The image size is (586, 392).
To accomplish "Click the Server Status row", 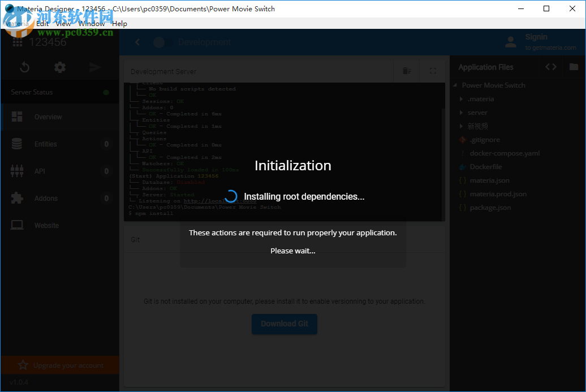I will pyautogui.click(x=60, y=92).
